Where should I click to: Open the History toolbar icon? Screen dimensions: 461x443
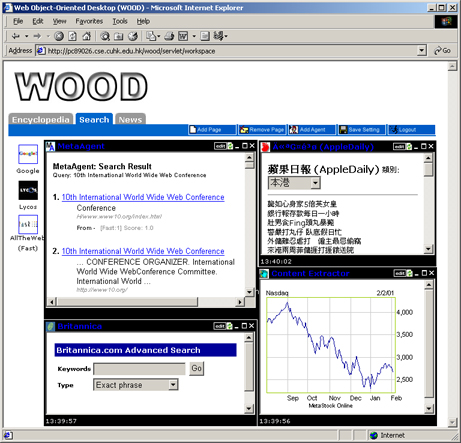[133, 36]
